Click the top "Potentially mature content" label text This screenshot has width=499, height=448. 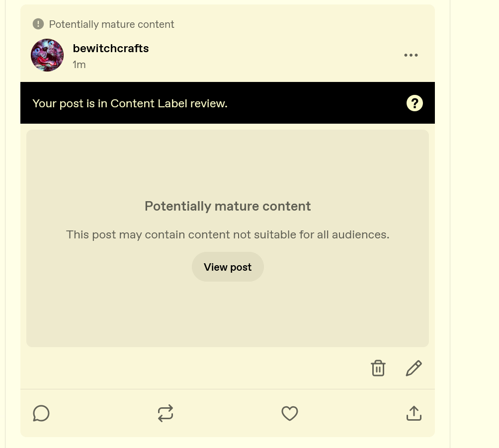(112, 24)
